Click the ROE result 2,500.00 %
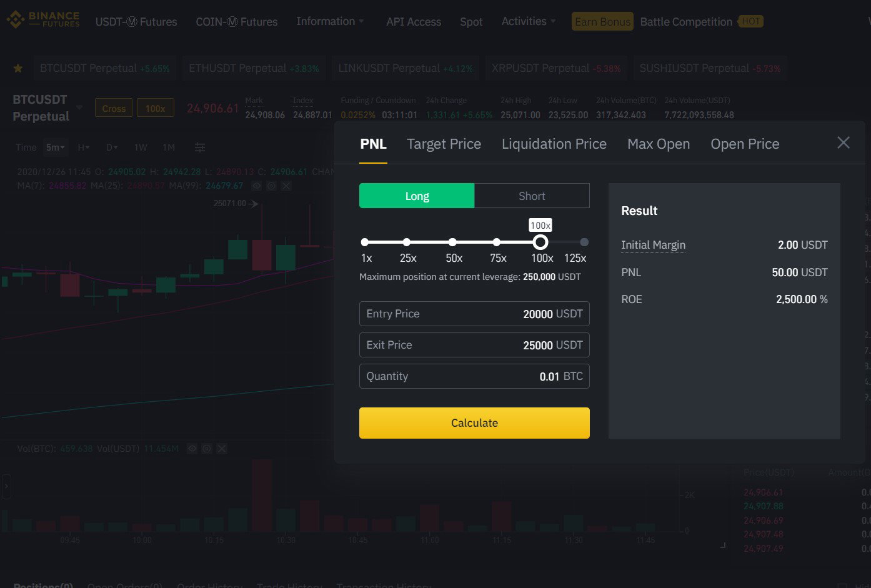The width and height of the screenshot is (871, 588). [802, 299]
